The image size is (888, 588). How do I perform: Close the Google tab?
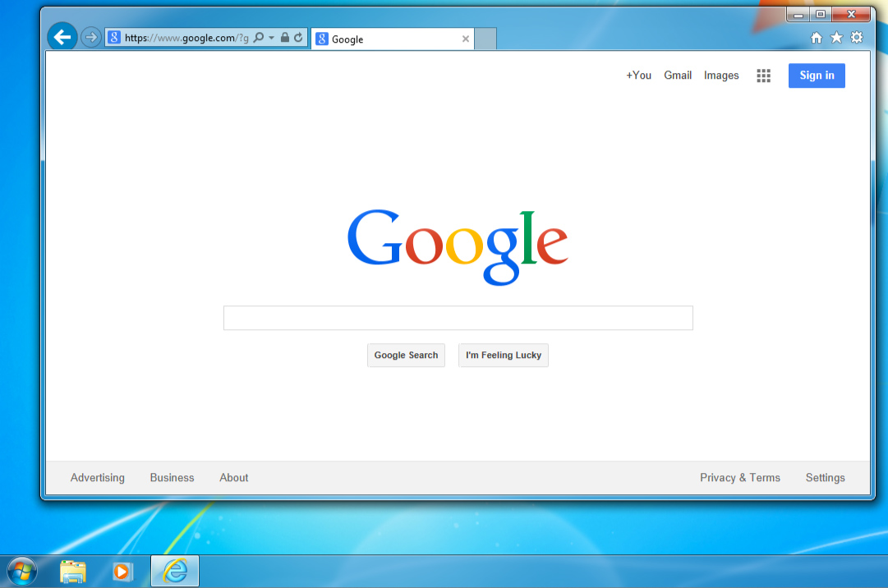point(466,39)
